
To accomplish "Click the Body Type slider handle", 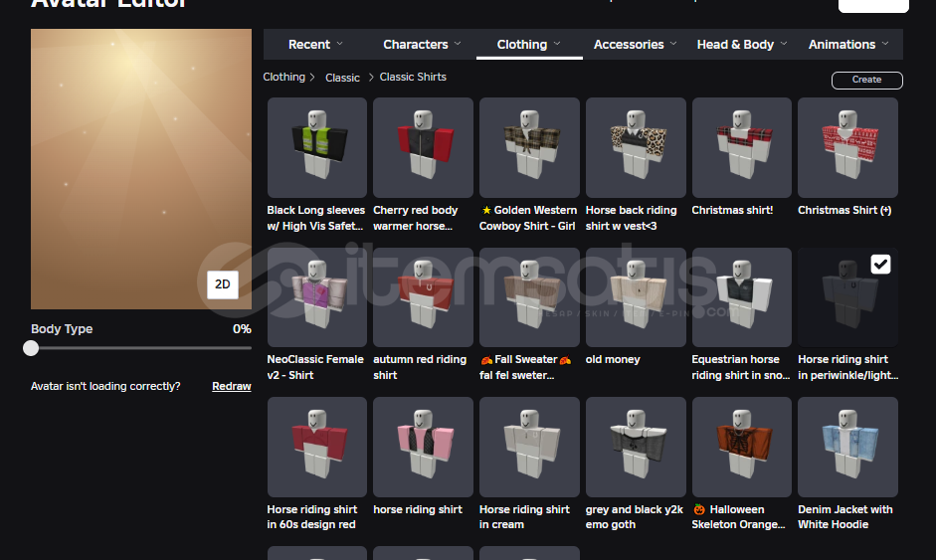I will pyautogui.click(x=31, y=348).
